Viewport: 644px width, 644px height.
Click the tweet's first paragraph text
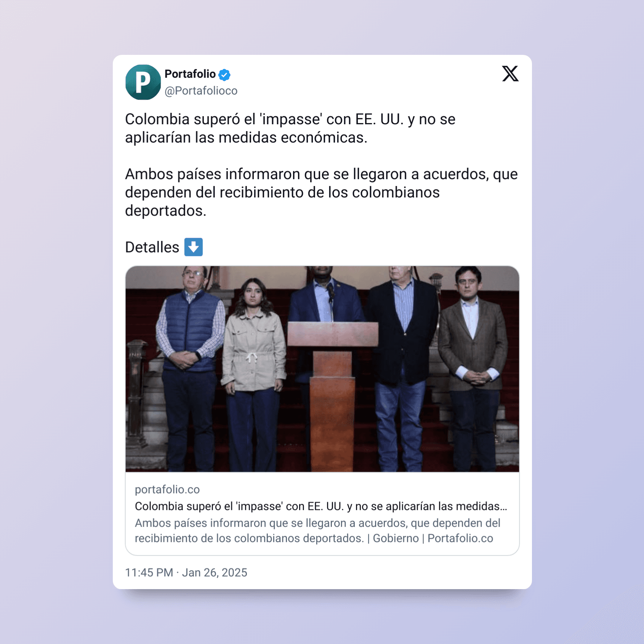(x=290, y=128)
